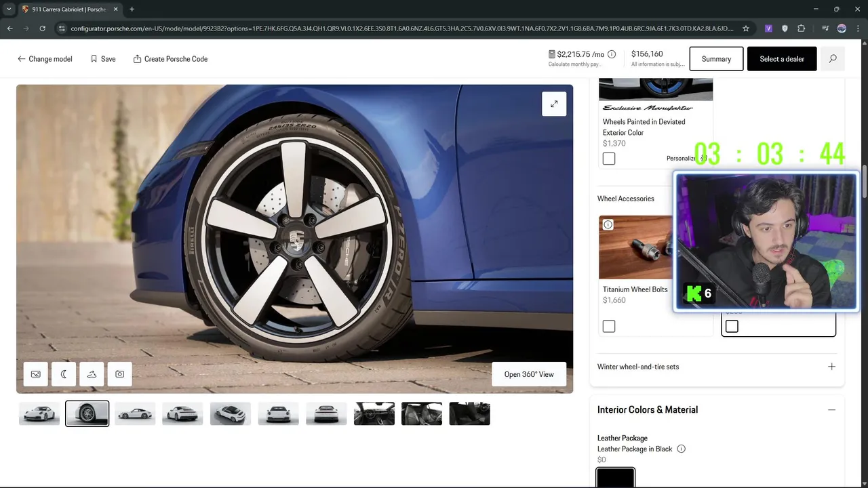Viewport: 868px width, 488px height.
Task: Select the top-down view thumbnail
Action: click(231, 413)
